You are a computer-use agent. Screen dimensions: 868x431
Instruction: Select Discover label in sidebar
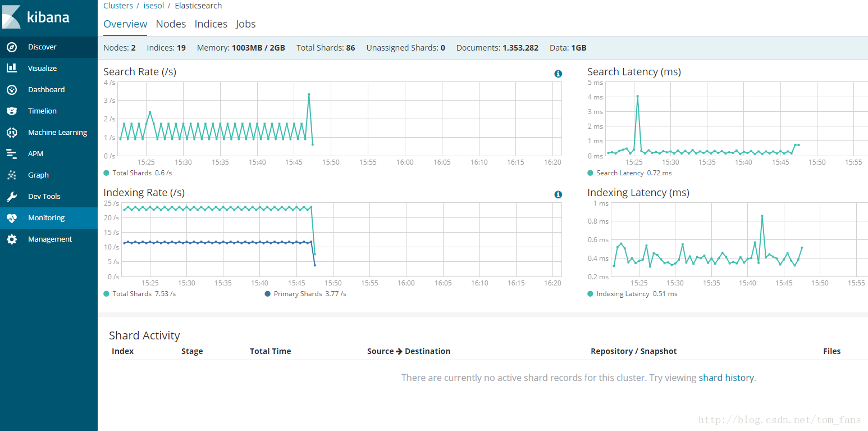42,47
